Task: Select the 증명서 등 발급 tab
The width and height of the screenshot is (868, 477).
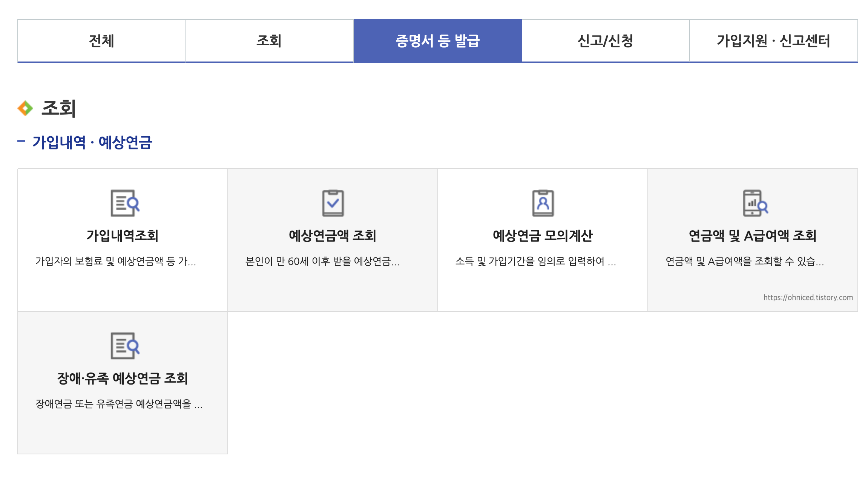Action: click(x=437, y=41)
